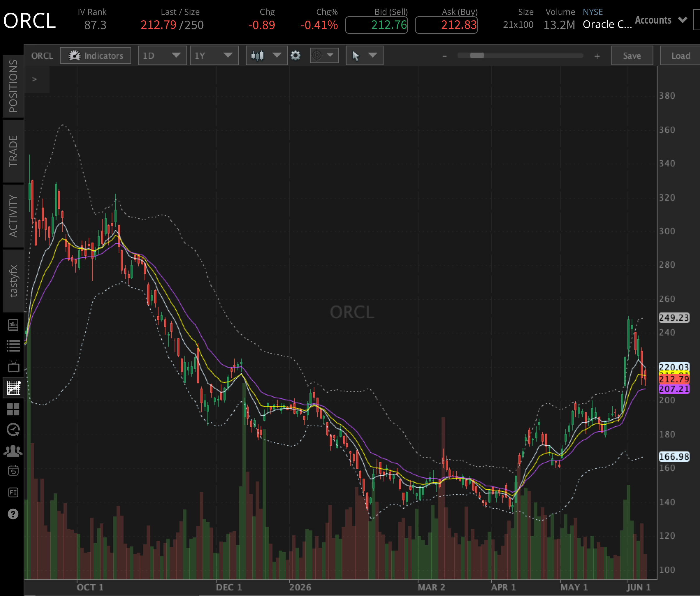This screenshot has width=700, height=596.
Task: Open the FI icon in sidebar
Action: 13,492
